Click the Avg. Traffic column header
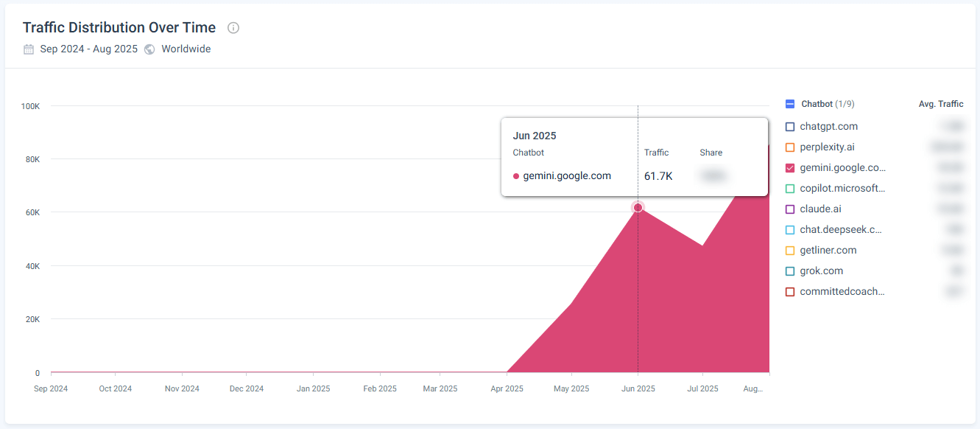980x429 pixels. point(941,104)
